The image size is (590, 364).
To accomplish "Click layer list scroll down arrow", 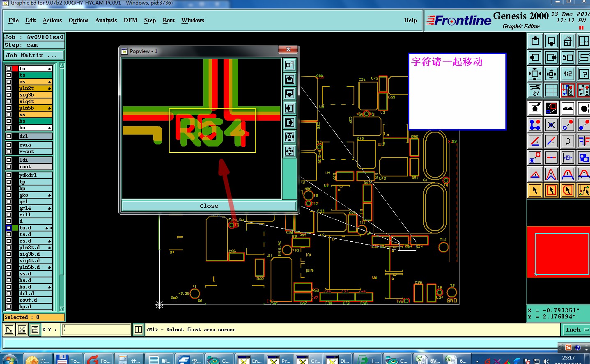I will pos(62,309).
